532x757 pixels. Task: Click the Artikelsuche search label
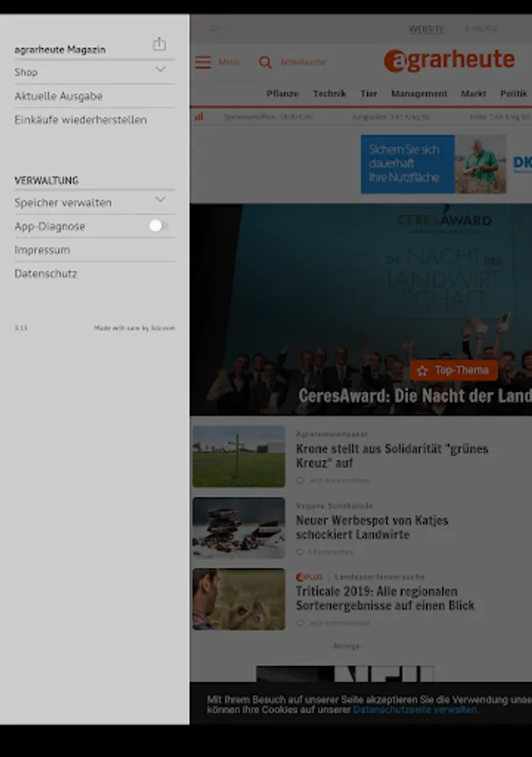click(x=303, y=62)
